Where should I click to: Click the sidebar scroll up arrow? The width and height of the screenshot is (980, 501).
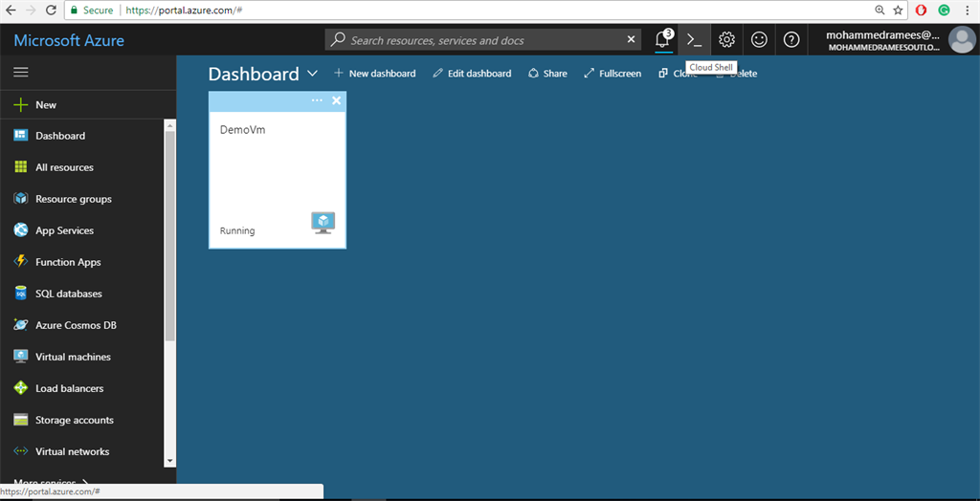coord(170,125)
